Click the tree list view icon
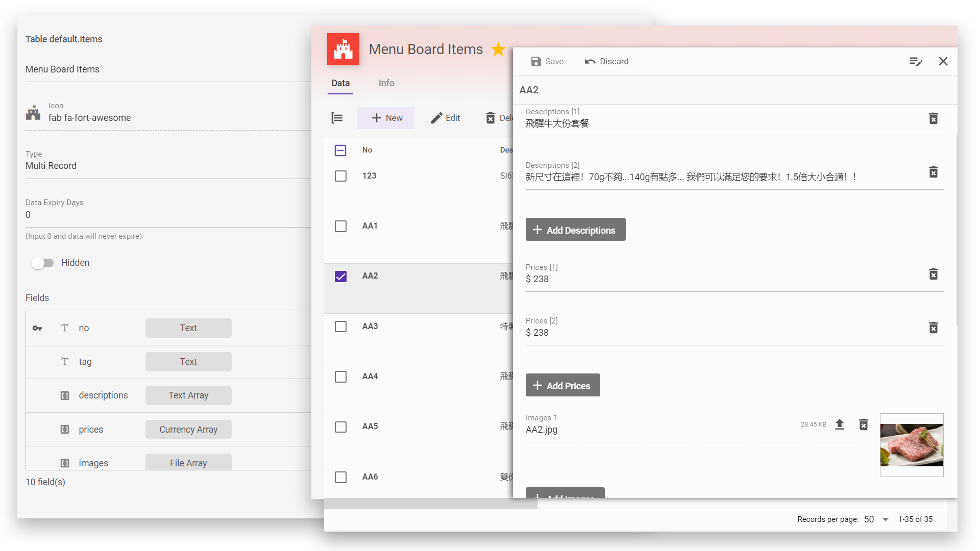The height and width of the screenshot is (551, 980). tap(337, 118)
